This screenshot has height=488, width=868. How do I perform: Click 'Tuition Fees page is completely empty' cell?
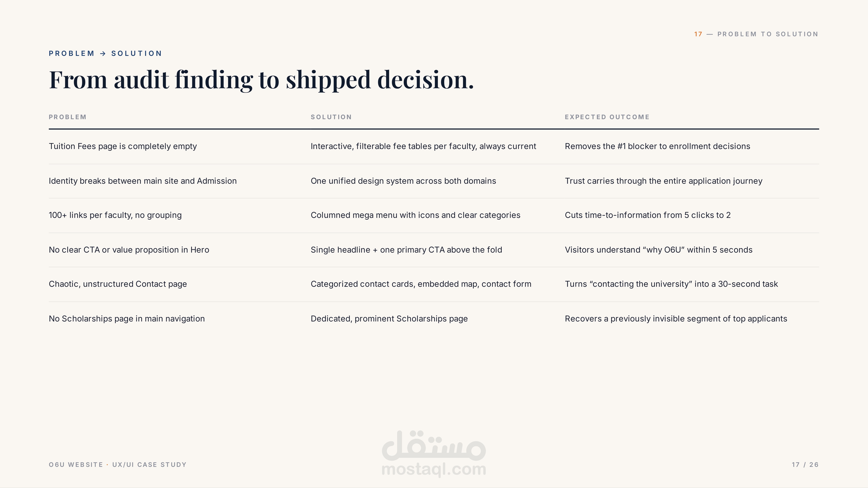[123, 146]
